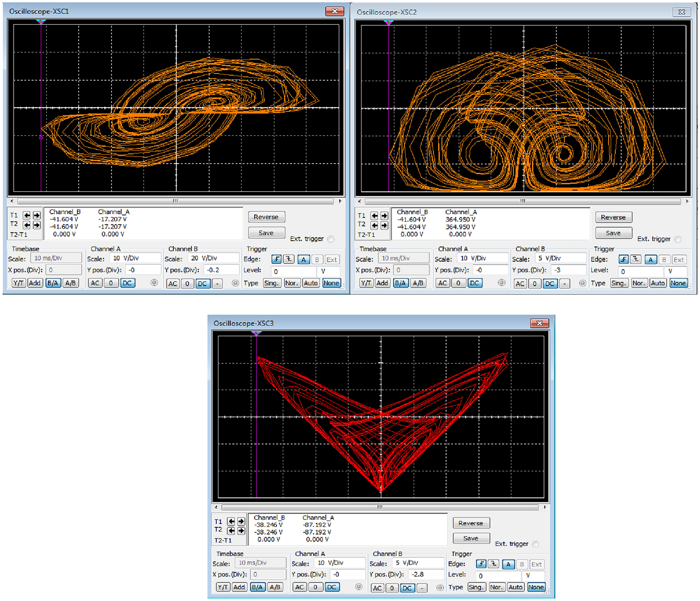
Task: Move T1 cursor right in XSC3
Action: coord(241,521)
